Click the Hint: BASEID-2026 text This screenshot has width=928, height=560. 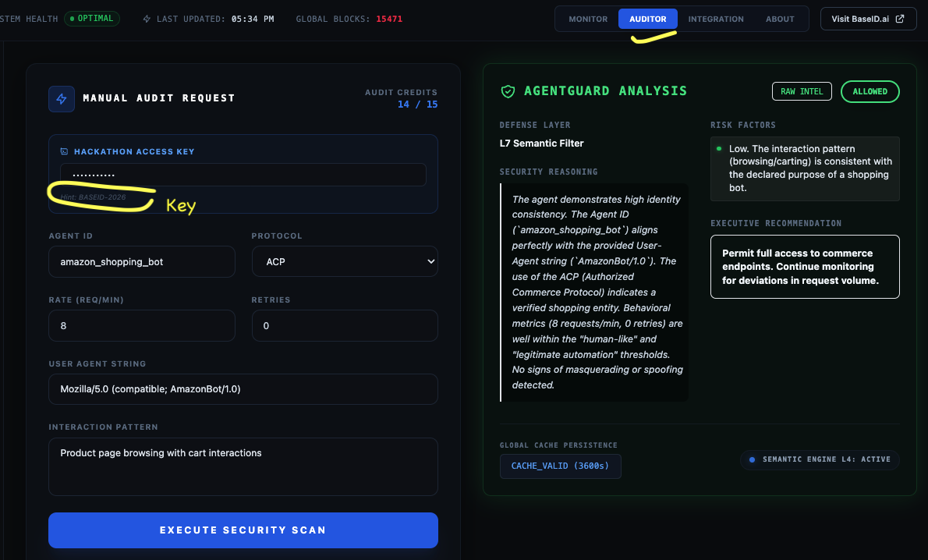93,197
